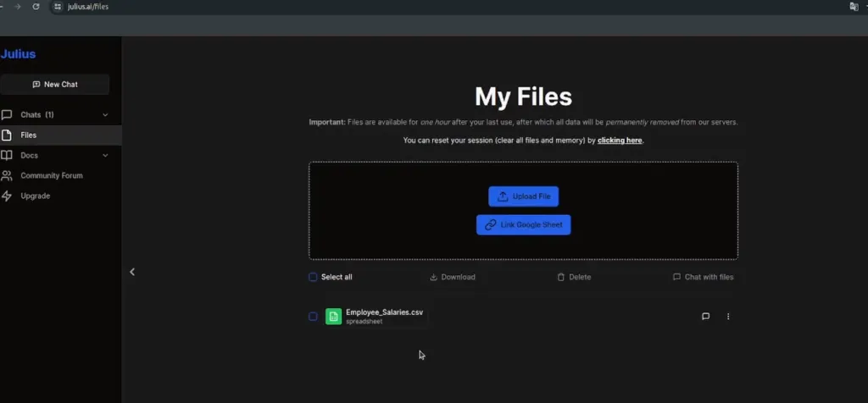Click the Link Google Sheet button
Viewport: 868px width, 403px height.
coord(523,225)
